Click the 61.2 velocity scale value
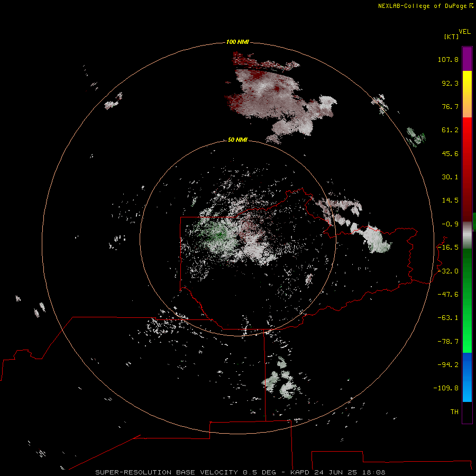 [450, 130]
